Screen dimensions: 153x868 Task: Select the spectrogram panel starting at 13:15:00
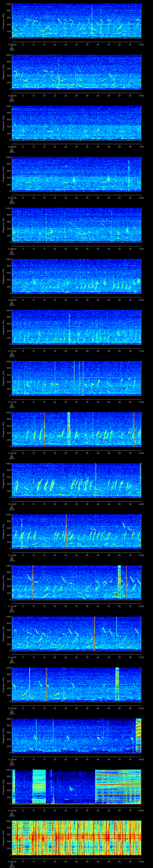[76, 582]
